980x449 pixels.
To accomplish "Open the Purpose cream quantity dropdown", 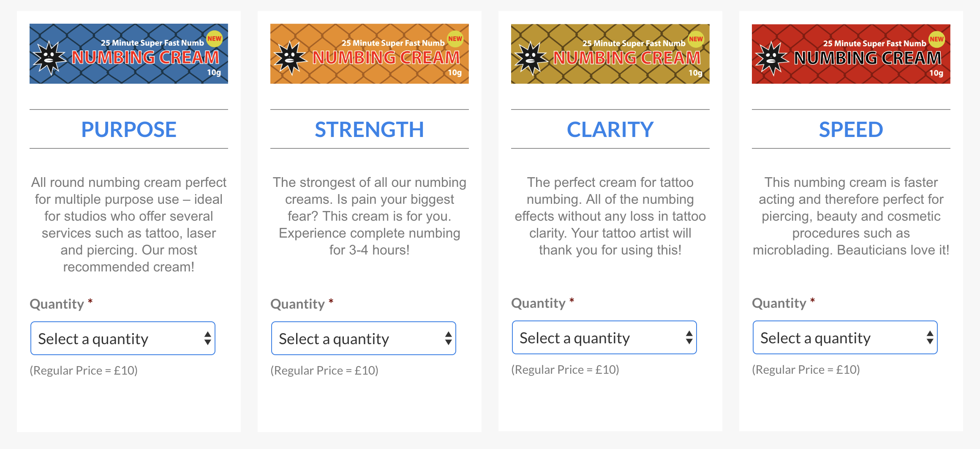I will click(123, 338).
